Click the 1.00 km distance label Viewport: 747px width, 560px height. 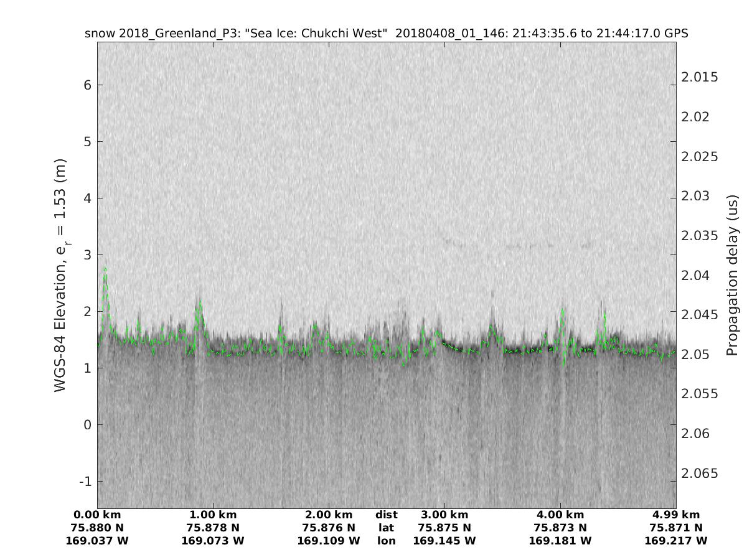[x=213, y=515]
